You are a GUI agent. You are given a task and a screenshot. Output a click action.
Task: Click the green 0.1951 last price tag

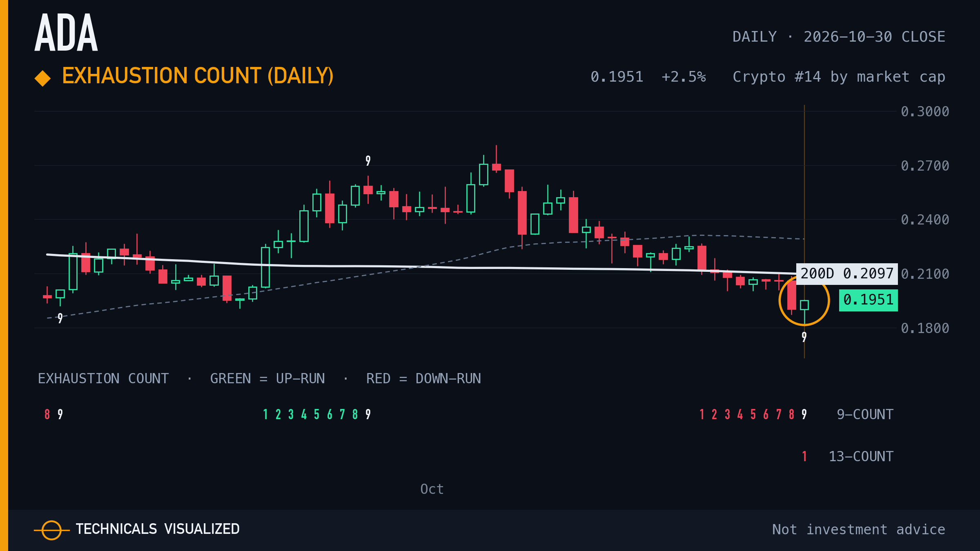pyautogui.click(x=868, y=300)
